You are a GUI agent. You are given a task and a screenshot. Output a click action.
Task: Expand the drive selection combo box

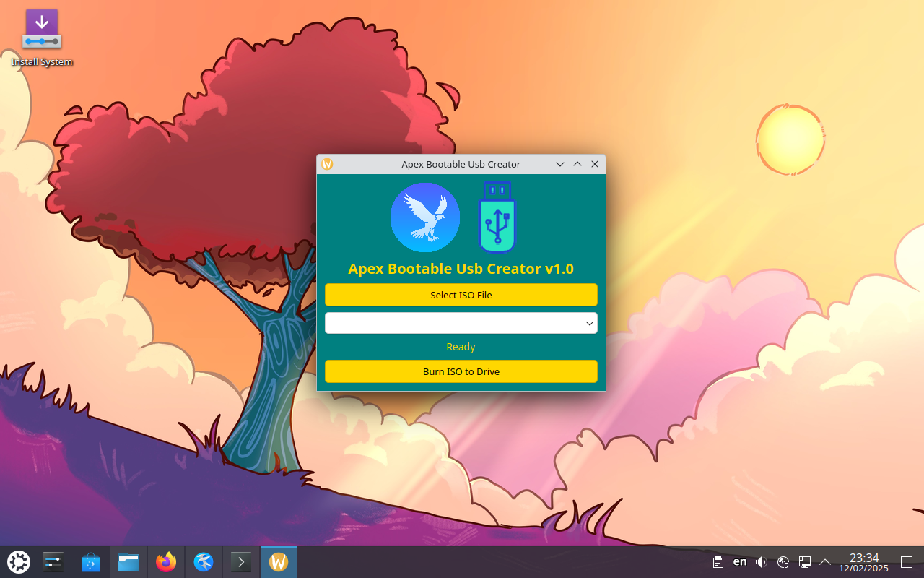[x=461, y=323]
